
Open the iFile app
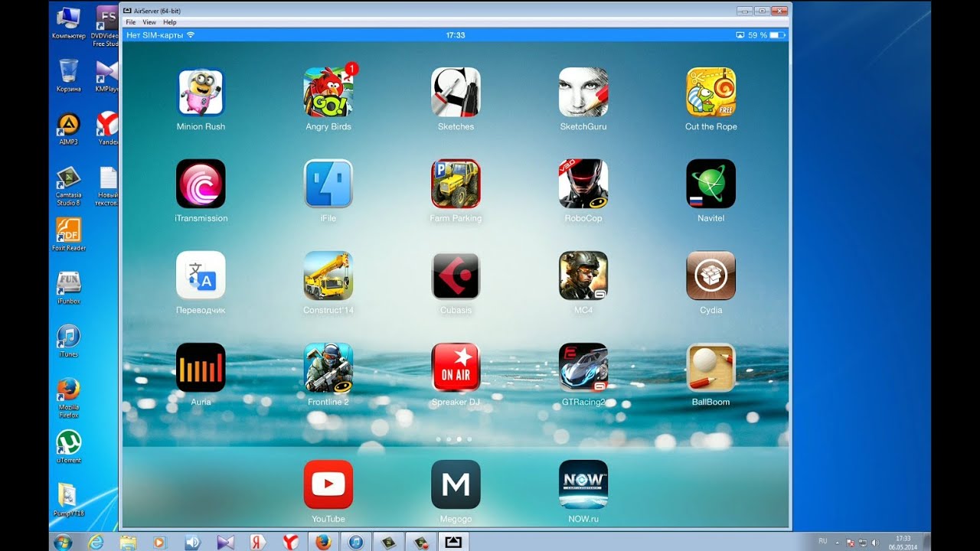[328, 184]
